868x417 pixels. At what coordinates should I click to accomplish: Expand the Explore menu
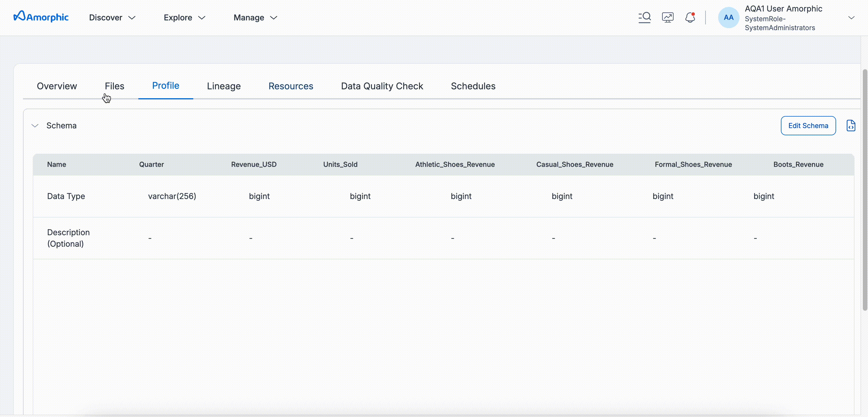(184, 18)
